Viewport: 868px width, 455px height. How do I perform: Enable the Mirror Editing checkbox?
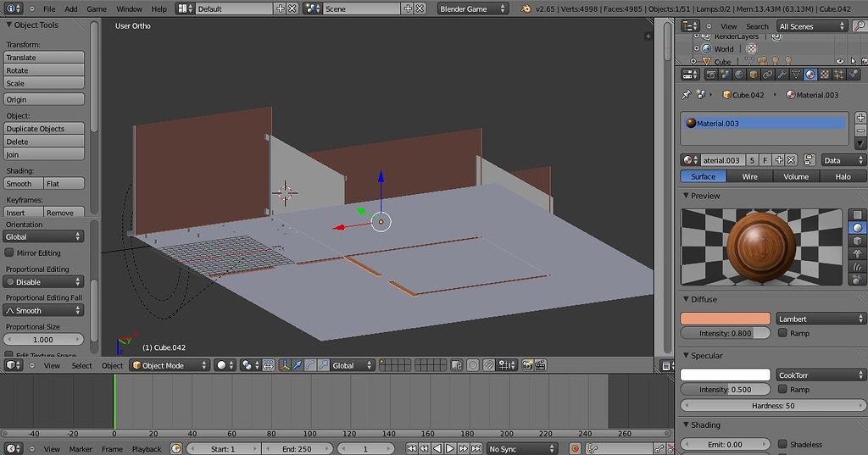[x=8, y=252]
